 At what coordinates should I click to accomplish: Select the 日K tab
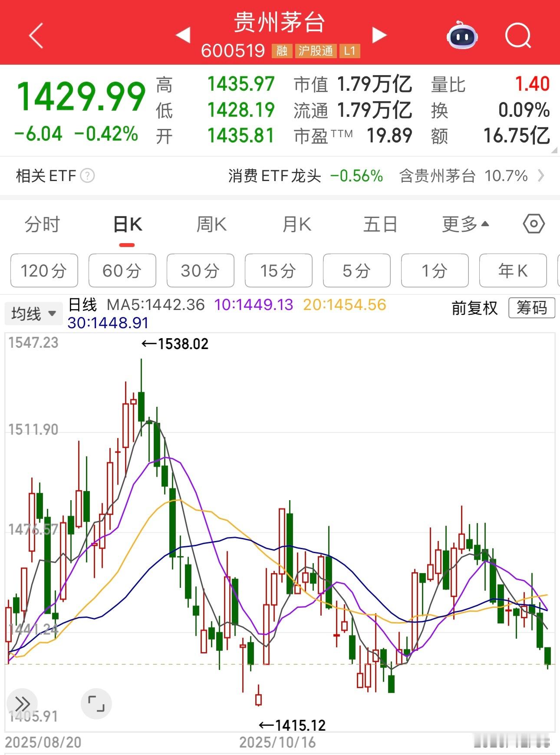pyautogui.click(x=127, y=224)
